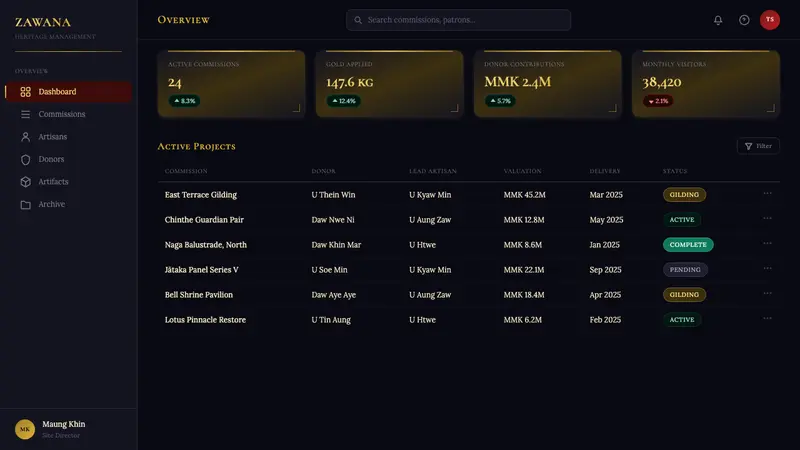This screenshot has width=800, height=450.
Task: Click the ZAWANA logo
Action: [x=43, y=22]
